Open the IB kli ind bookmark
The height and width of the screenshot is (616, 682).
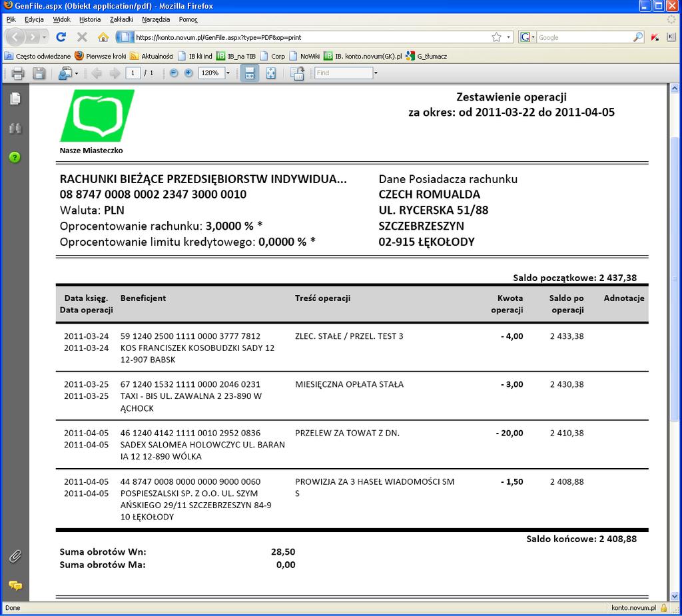pyautogui.click(x=195, y=56)
